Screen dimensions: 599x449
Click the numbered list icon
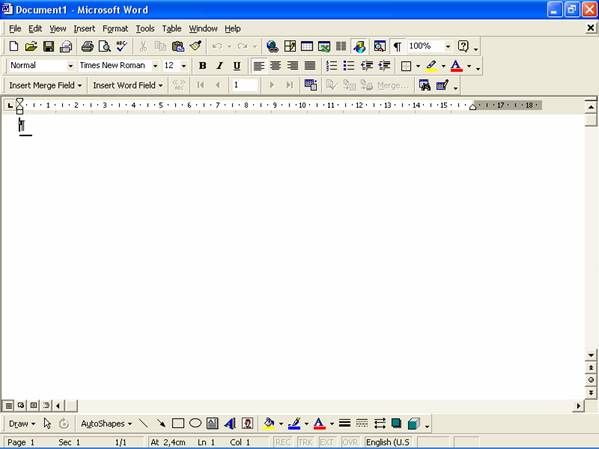point(331,66)
